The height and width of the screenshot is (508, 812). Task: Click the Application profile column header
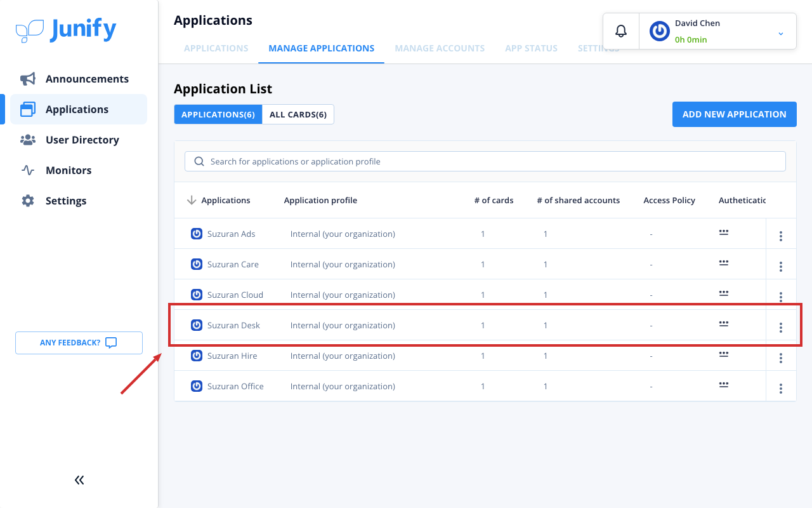click(320, 200)
